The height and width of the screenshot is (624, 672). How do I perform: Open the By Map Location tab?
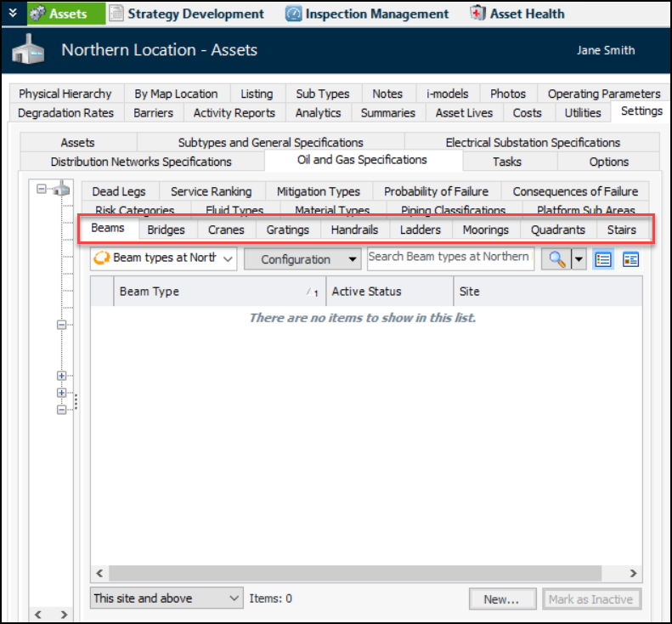pyautogui.click(x=176, y=94)
